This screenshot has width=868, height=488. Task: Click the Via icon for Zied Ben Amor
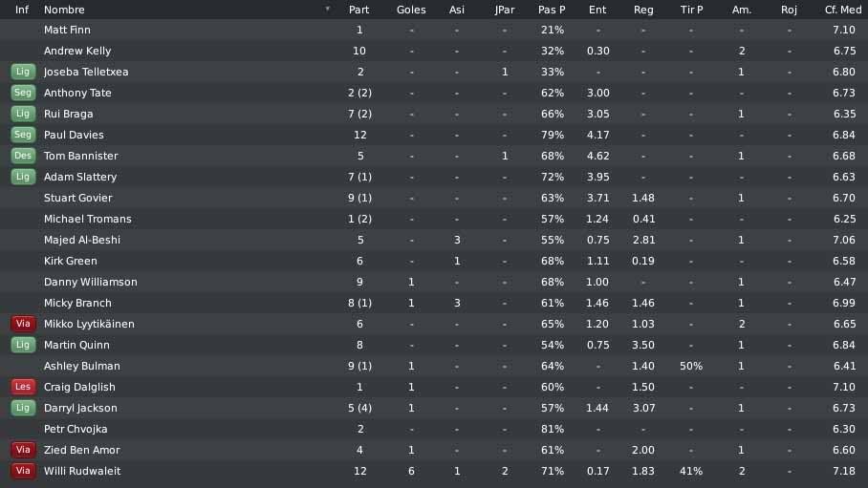[x=23, y=451]
